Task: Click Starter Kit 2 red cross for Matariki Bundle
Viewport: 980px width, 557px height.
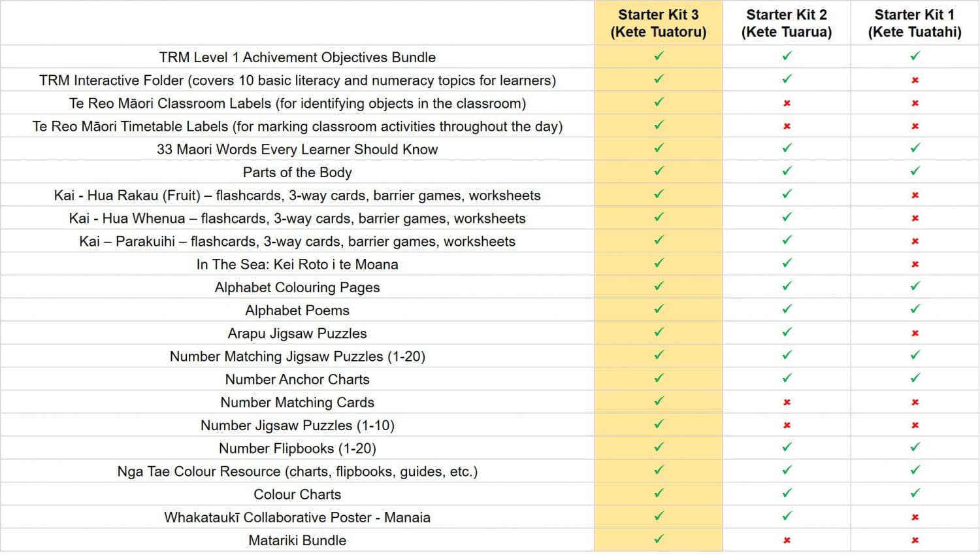Action: [787, 541]
